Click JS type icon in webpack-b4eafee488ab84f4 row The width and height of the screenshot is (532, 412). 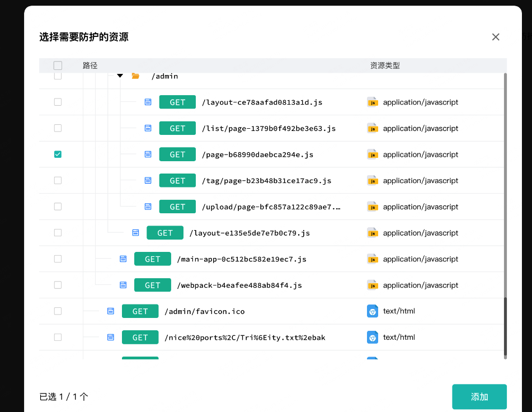pos(373,285)
